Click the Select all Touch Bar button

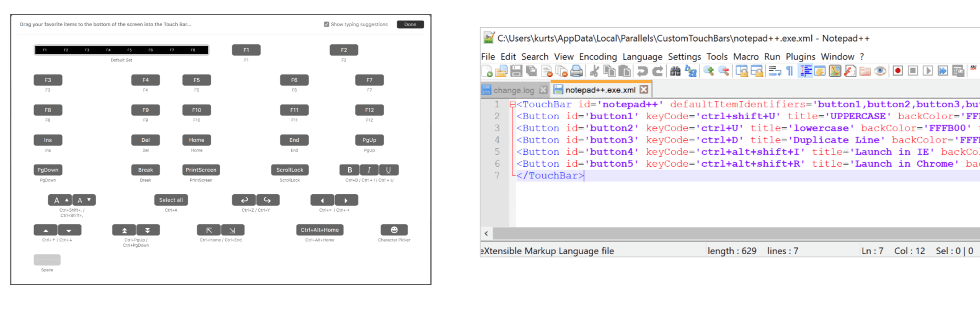[x=171, y=200]
